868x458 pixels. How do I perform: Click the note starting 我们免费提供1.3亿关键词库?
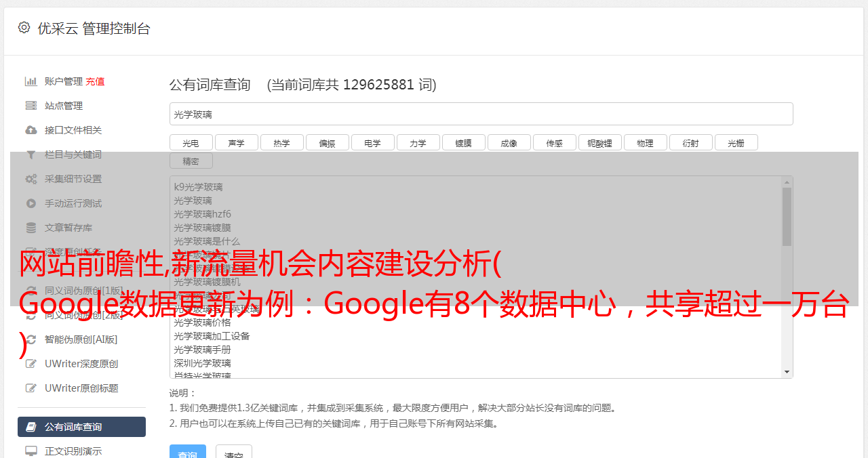393,408
